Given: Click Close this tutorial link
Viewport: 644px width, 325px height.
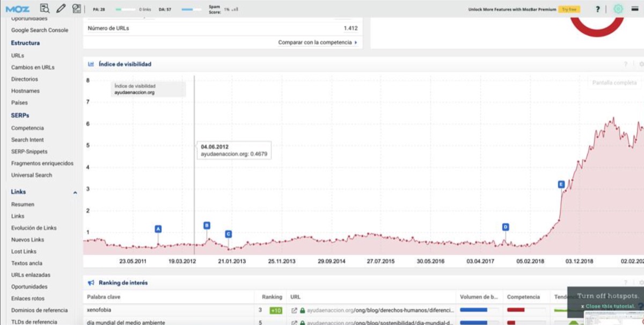Looking at the screenshot, I should (610, 306).
